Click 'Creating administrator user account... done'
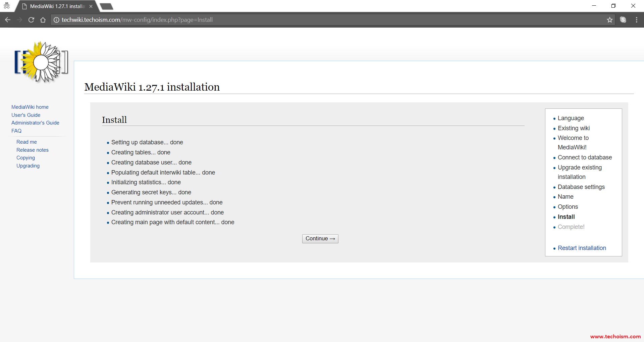The height and width of the screenshot is (342, 644). [167, 212]
